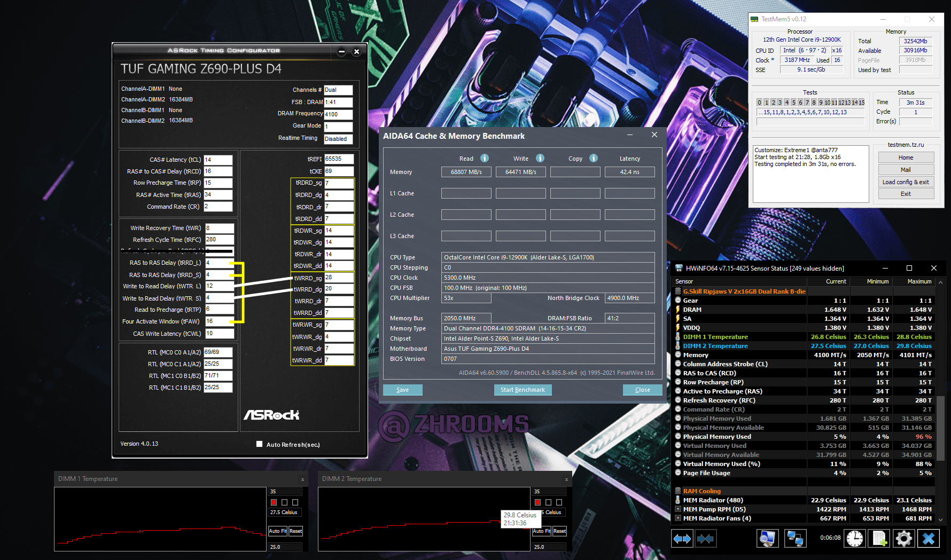The height and width of the screenshot is (560, 951).
Task: Pick the red color swatch in DIMM 1 graph
Action: coord(274,502)
